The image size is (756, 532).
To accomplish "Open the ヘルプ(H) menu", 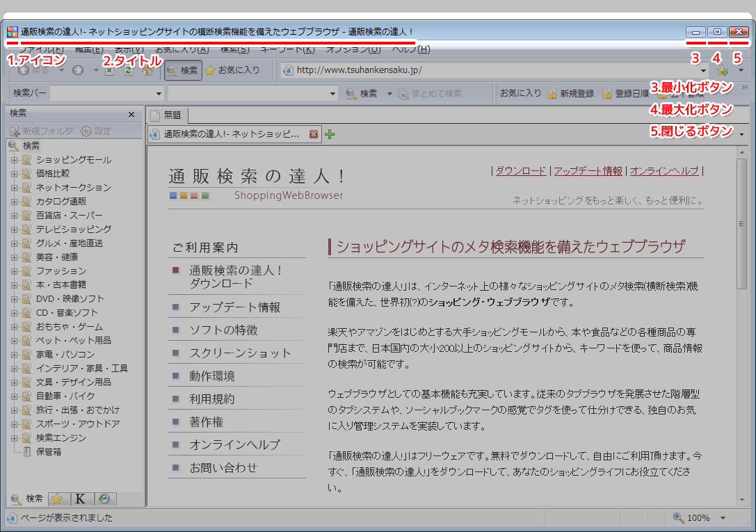I will [411, 49].
